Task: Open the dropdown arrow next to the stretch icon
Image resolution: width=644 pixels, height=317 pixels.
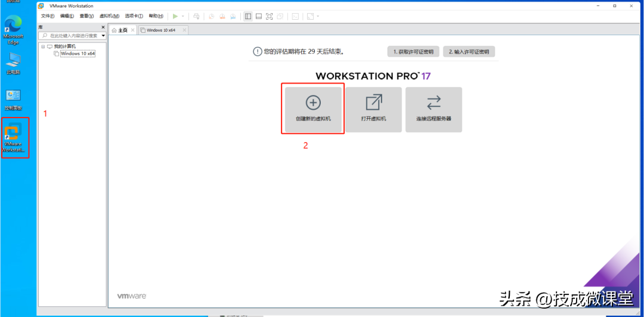Action: pyautogui.click(x=318, y=17)
